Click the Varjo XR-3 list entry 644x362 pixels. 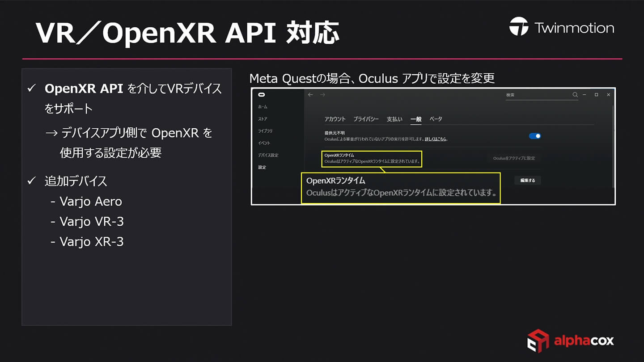click(92, 242)
